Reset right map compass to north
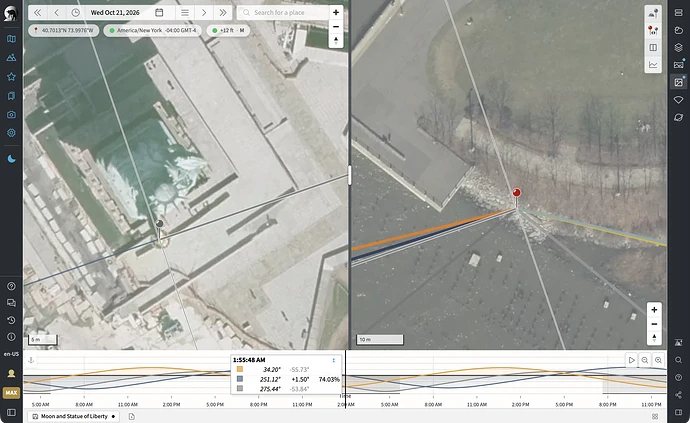The height and width of the screenshot is (423, 690). tap(654, 338)
